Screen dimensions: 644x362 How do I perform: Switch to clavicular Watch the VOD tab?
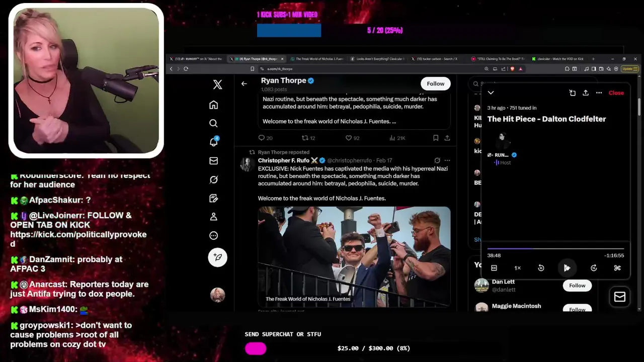[x=558, y=59]
